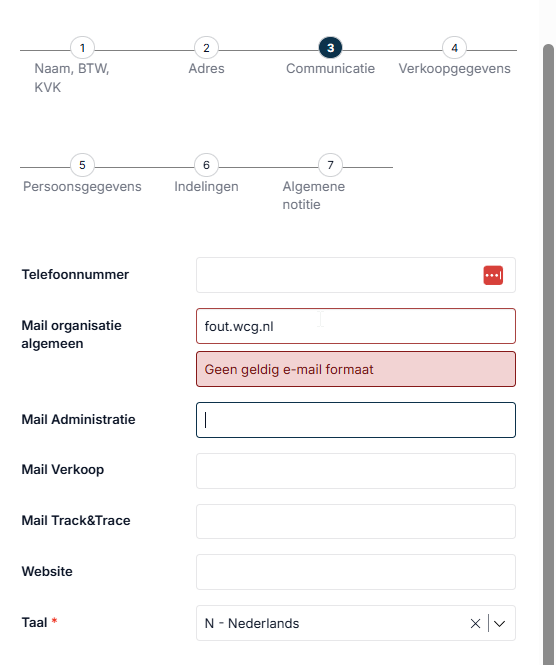The height and width of the screenshot is (665, 556).
Task: Click the Mail Verkoop input field
Action: 356,471
